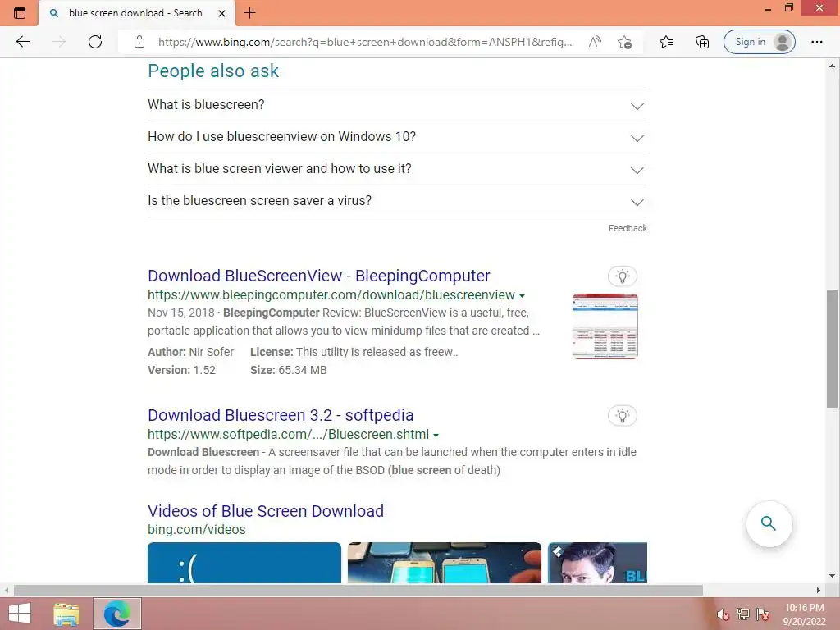840x630 pixels.
Task: Open a new tab with the plus icon
Action: pyautogui.click(x=249, y=13)
